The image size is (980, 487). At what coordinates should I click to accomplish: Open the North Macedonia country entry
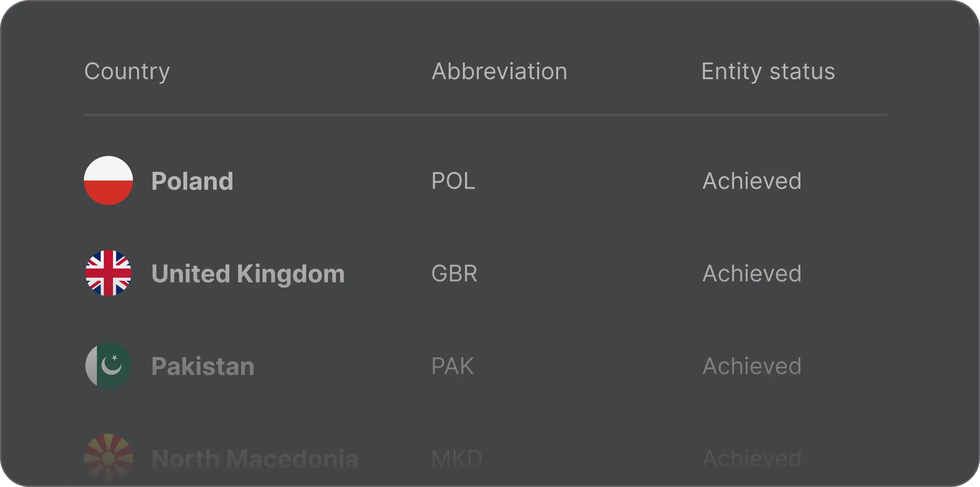coord(255,459)
